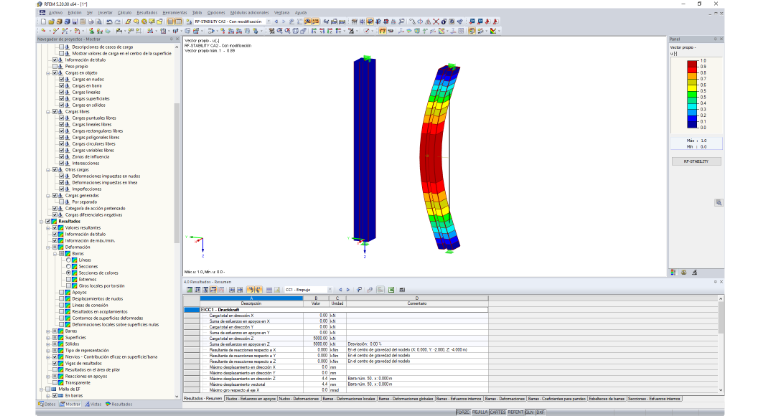The width and height of the screenshot is (760, 416).
Task: Close the Panel with its X icon
Action: (721, 39)
